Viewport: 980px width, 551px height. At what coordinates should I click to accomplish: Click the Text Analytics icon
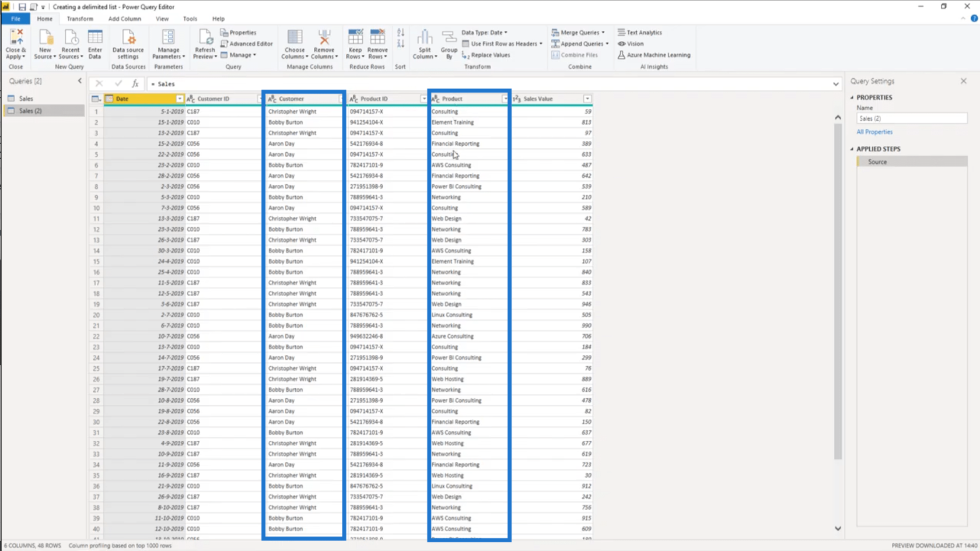point(621,33)
